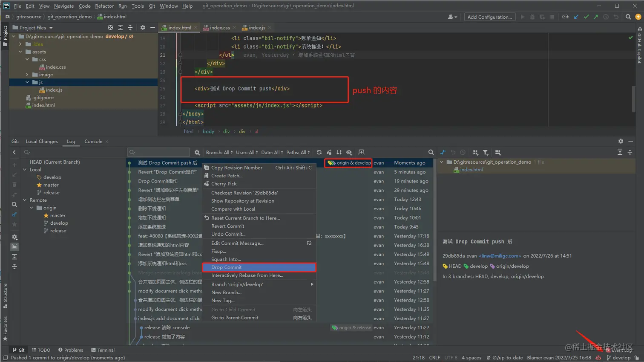
Task: Open log View Options eye icon
Action: click(349, 152)
